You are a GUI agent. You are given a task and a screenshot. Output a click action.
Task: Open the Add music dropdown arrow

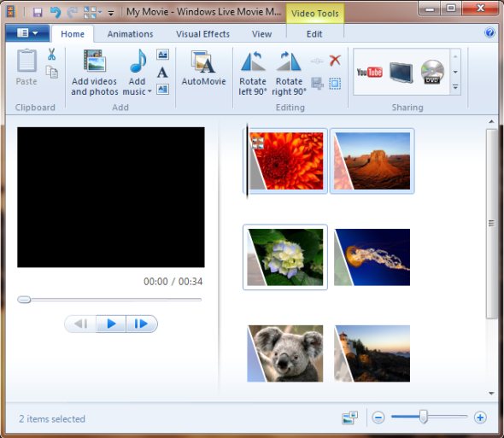149,91
